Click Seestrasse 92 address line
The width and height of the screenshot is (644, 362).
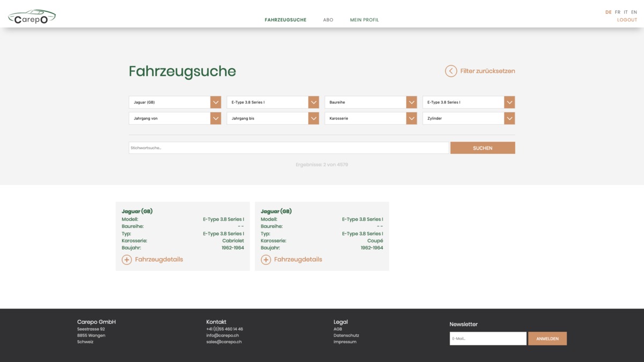(x=91, y=329)
